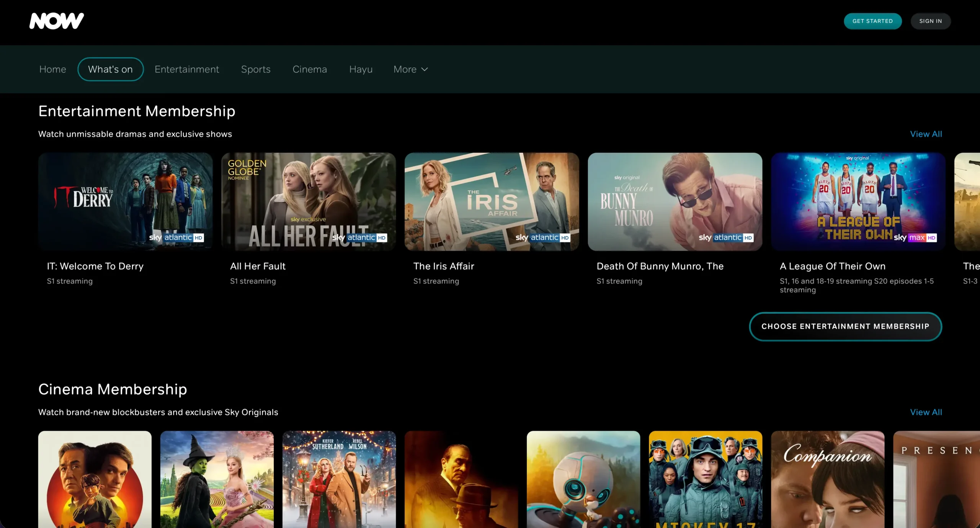Open The Iris Affair series
The image size is (980, 528).
pos(492,202)
